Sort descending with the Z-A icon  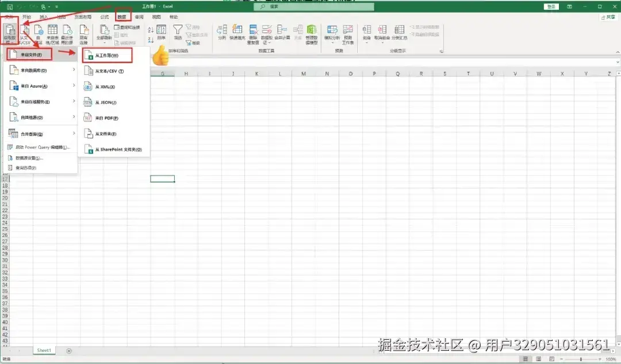pyautogui.click(x=151, y=40)
